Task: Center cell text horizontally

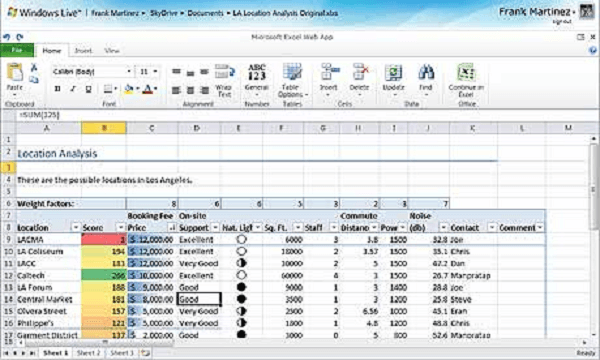Action: coord(190,90)
